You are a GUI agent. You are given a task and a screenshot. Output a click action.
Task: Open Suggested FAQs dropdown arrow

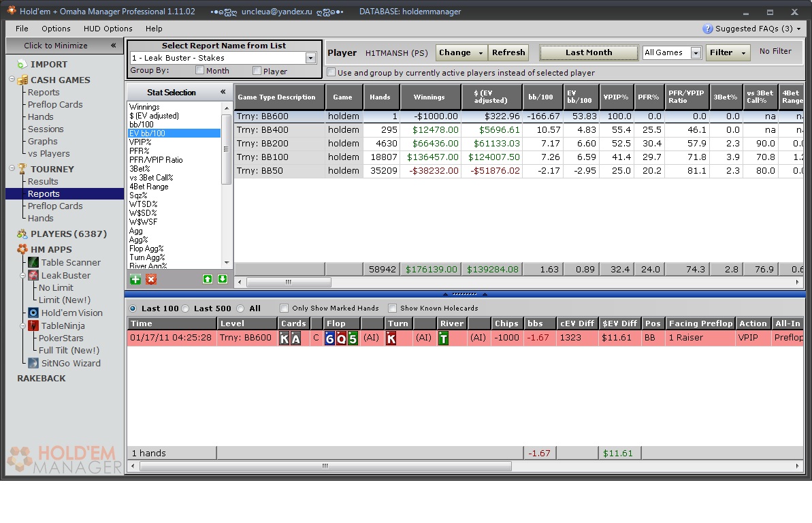coord(798,29)
